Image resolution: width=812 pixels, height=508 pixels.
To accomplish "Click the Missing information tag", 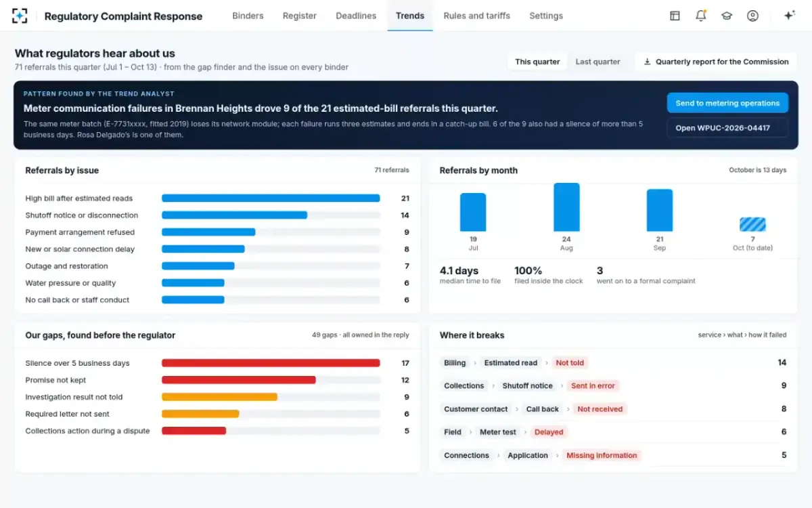I will coord(602,456).
